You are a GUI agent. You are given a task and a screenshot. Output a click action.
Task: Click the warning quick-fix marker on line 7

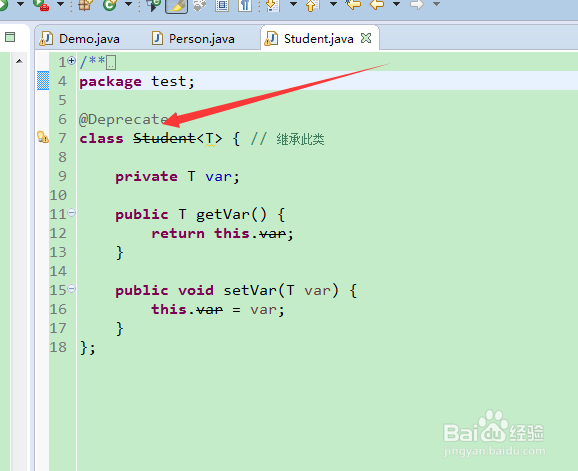click(x=43, y=137)
